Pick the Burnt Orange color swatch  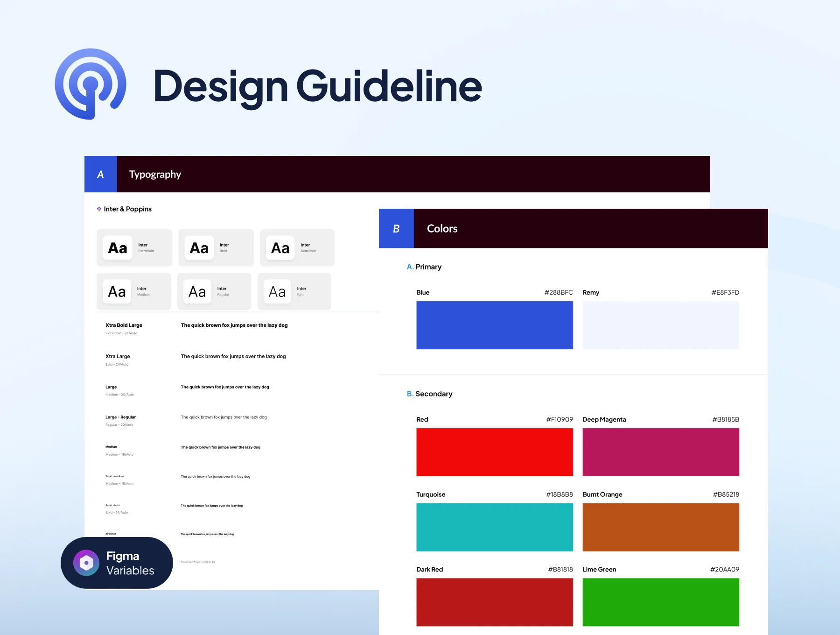(661, 527)
